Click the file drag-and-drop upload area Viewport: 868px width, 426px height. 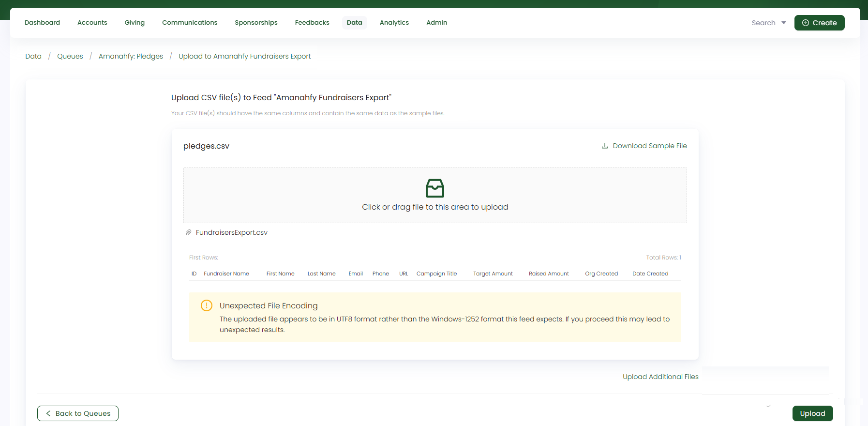click(x=435, y=195)
